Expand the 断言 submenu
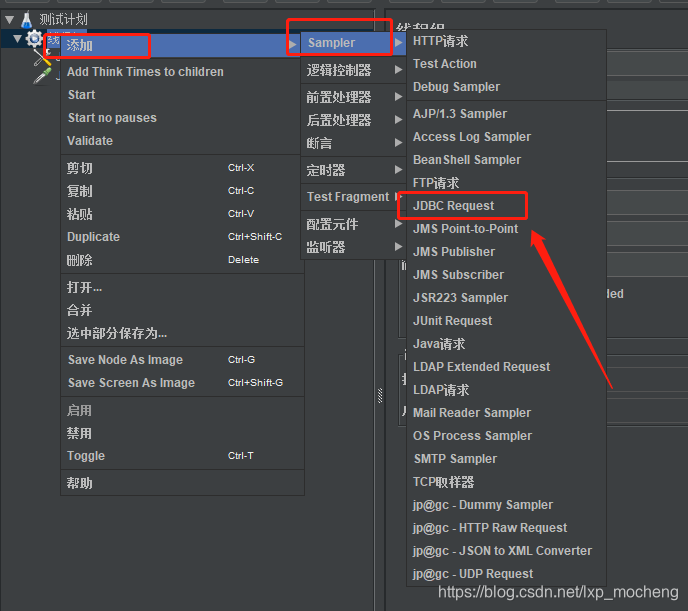This screenshot has height=611, width=688. point(353,143)
